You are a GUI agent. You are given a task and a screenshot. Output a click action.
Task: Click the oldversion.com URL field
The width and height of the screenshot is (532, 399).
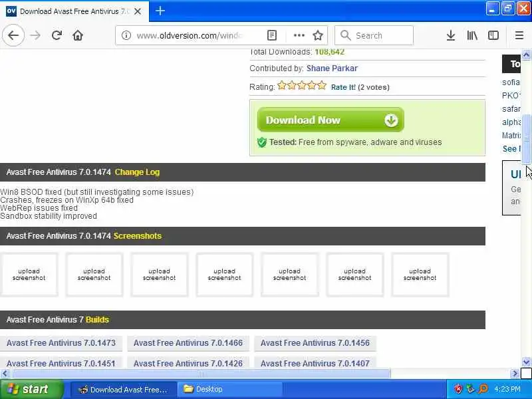click(x=190, y=35)
